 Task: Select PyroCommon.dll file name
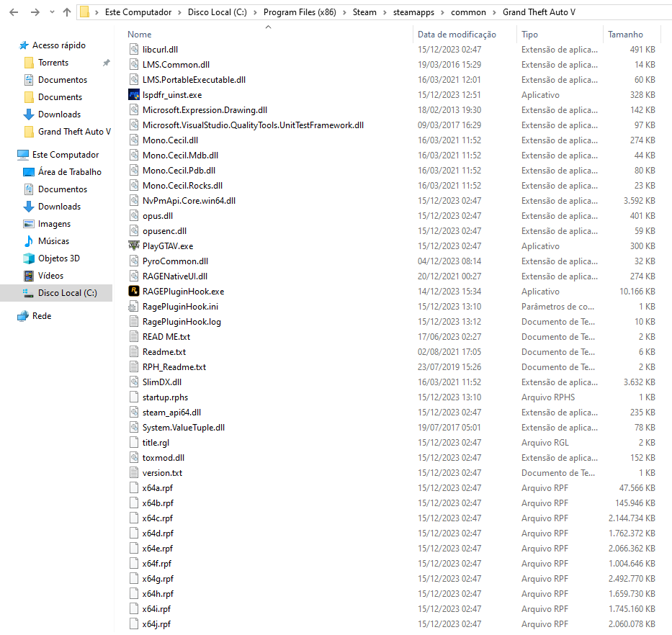point(175,261)
